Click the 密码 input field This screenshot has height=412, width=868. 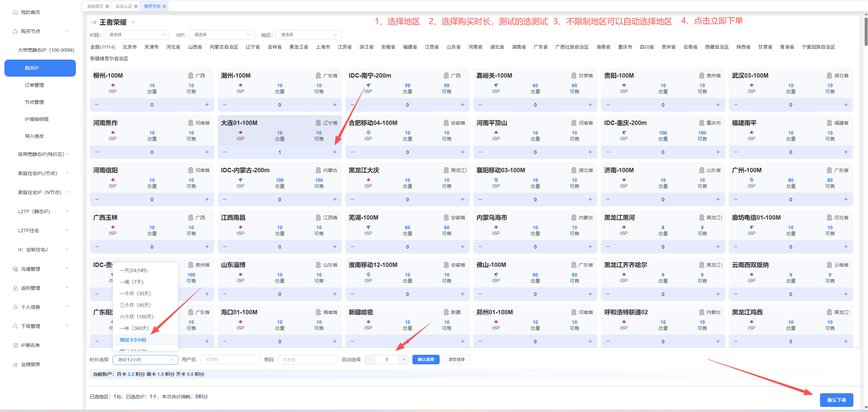point(308,360)
